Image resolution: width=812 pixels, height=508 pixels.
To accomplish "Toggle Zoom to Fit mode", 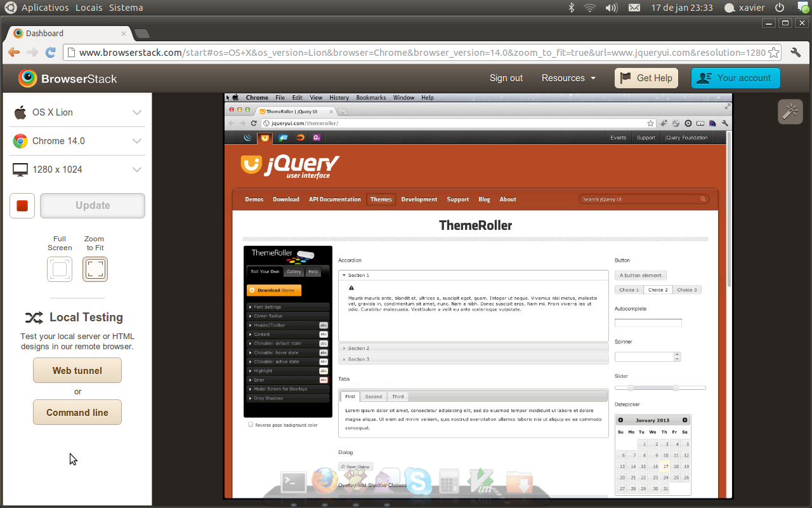I will coord(95,269).
